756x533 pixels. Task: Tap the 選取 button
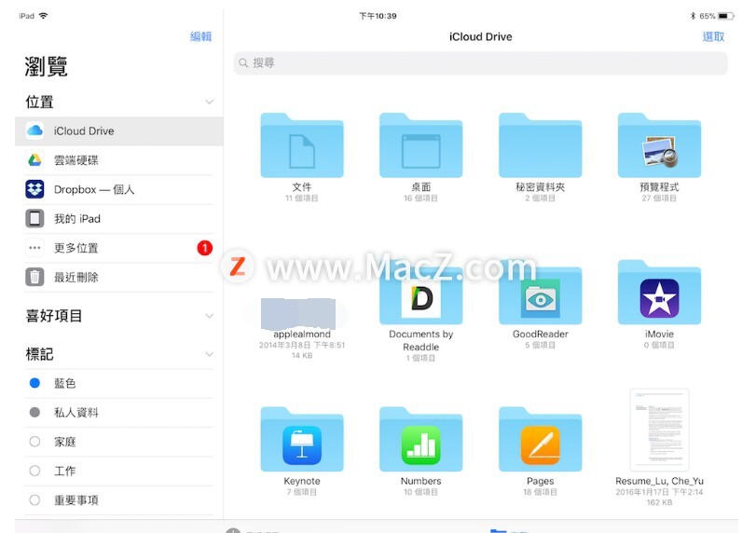[x=713, y=36]
